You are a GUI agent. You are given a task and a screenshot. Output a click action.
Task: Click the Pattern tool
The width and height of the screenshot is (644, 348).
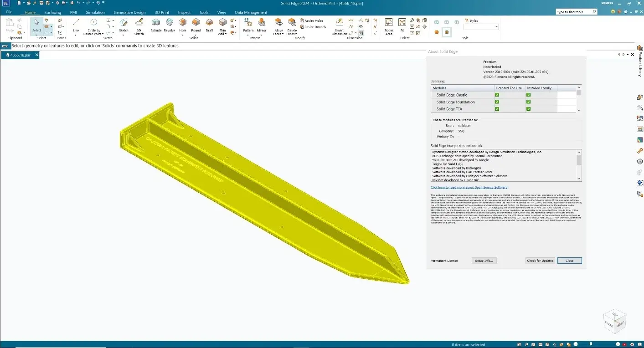(x=248, y=26)
